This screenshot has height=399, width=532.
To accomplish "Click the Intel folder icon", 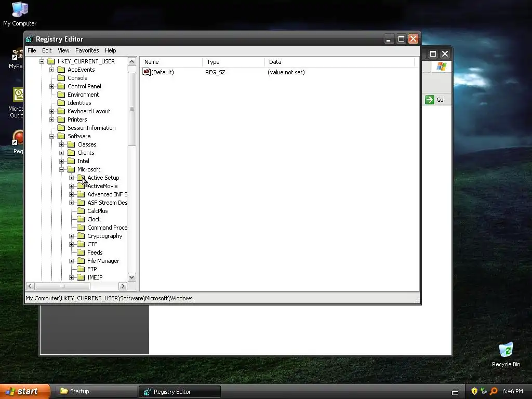I will pos(71,161).
